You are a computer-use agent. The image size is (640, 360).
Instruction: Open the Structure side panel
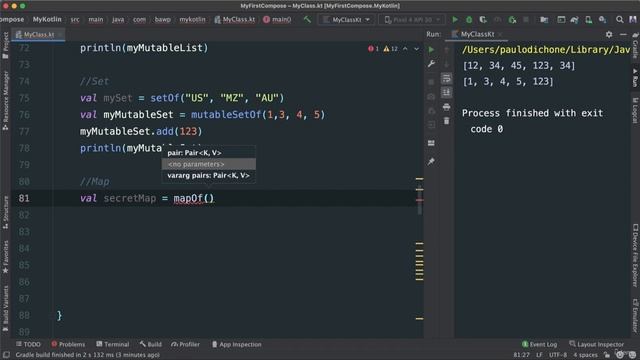click(x=5, y=212)
